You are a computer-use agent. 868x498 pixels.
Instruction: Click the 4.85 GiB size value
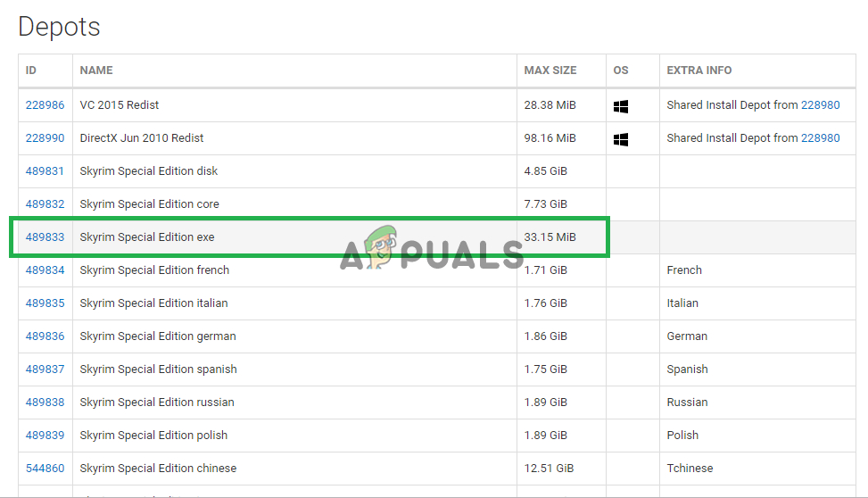pos(546,171)
